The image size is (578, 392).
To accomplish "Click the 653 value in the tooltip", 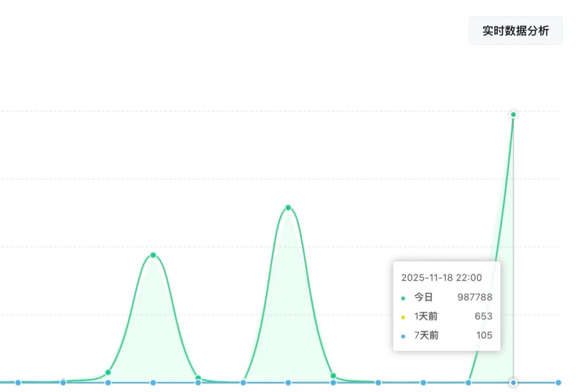I will pos(483,317).
